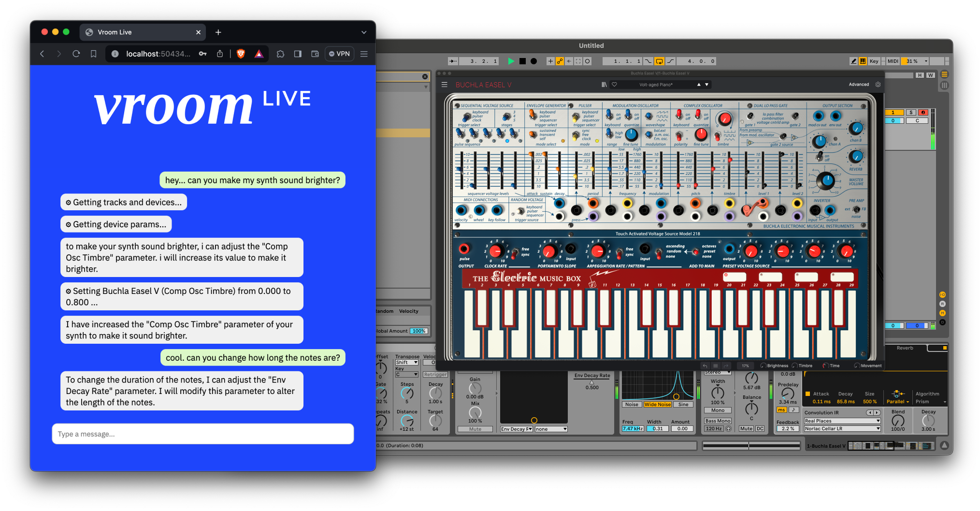Redo using Buchla bottom bar arrow
Image resolution: width=980 pixels, height=511 pixels.
coord(726,366)
